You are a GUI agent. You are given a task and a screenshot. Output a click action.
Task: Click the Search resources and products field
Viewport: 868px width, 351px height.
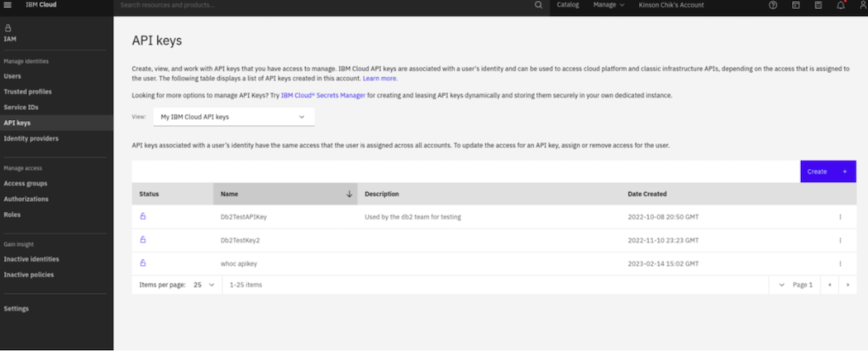pos(324,5)
